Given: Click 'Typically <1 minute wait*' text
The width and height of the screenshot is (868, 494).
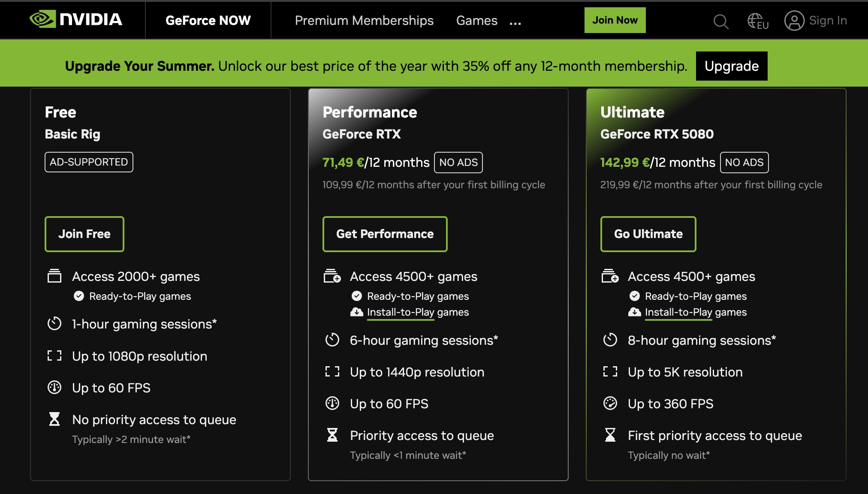Looking at the screenshot, I should tap(408, 455).
